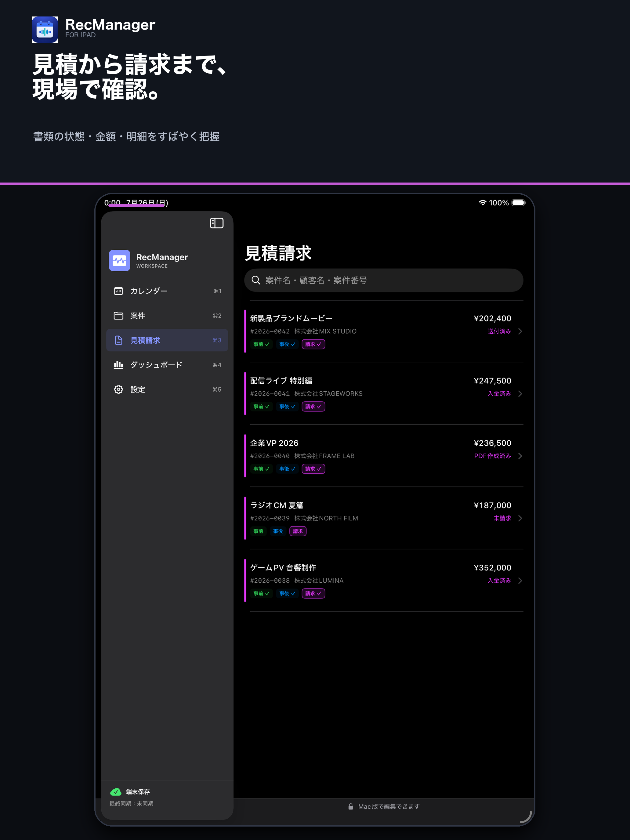This screenshot has height=840, width=630.
Task: Click the gear icon beside 設定
Action: coord(118,389)
